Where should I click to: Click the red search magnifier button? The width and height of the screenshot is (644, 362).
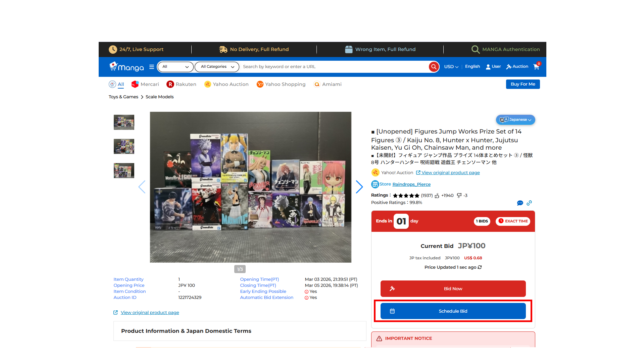[x=434, y=67]
